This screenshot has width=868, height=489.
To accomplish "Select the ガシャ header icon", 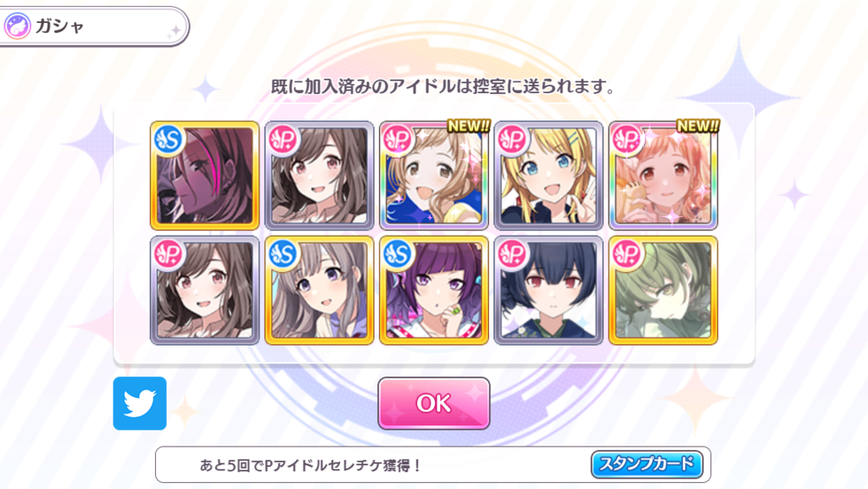I will 17,26.
